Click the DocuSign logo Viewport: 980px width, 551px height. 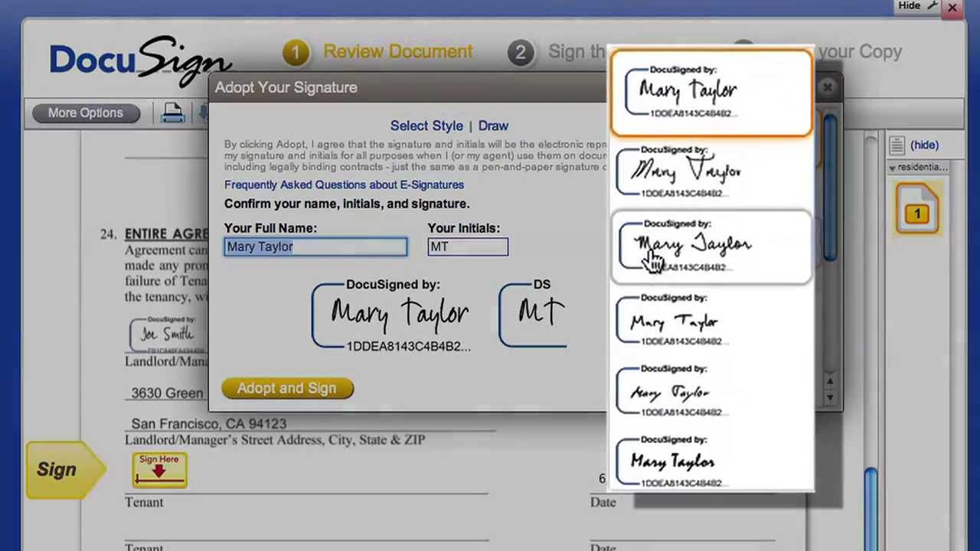point(142,57)
